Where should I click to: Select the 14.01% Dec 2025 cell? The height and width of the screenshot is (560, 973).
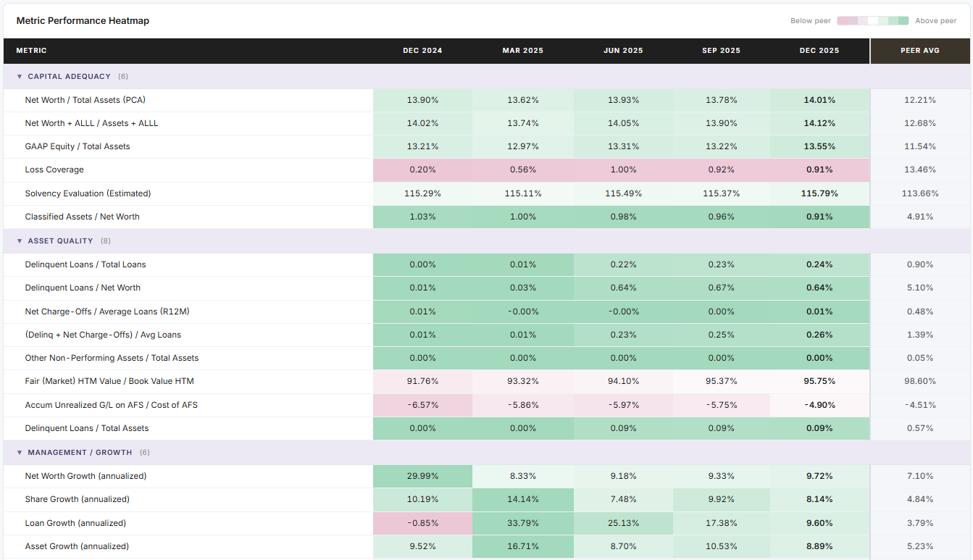click(x=819, y=100)
